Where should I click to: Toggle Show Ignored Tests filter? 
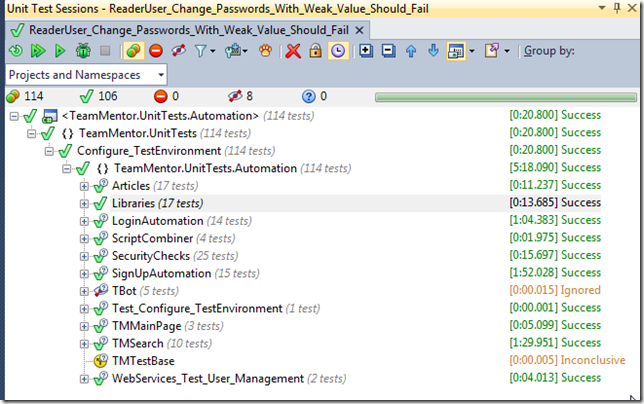click(178, 51)
